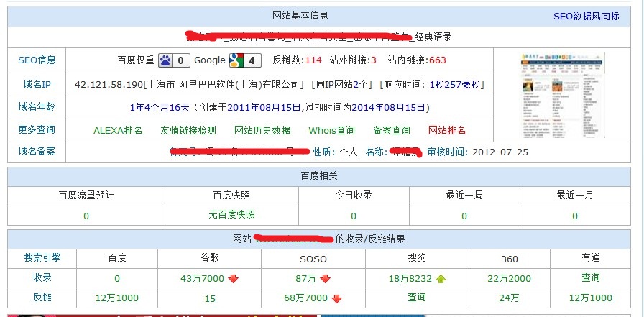Click 无百度快照 link
Viewport: 644px width, 317px height.
231,215
